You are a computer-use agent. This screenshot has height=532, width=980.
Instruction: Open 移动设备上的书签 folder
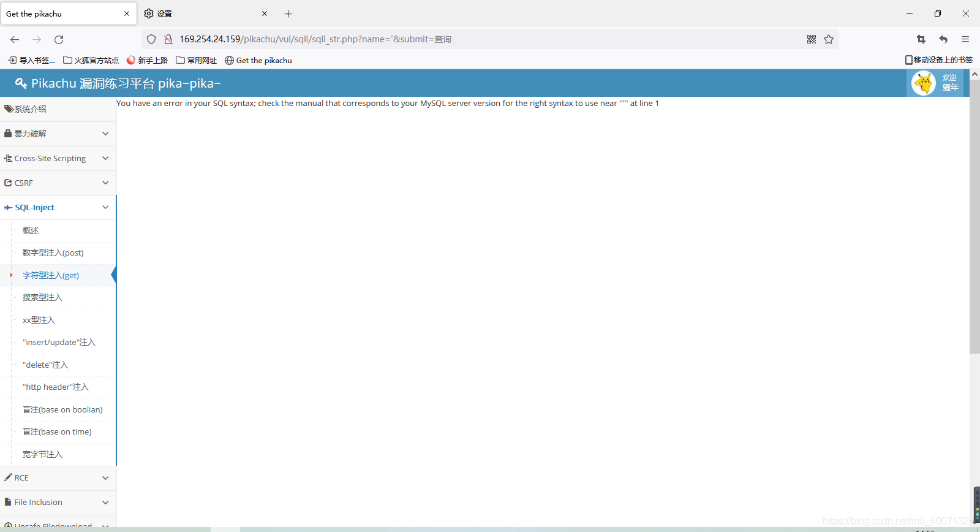[938, 60]
